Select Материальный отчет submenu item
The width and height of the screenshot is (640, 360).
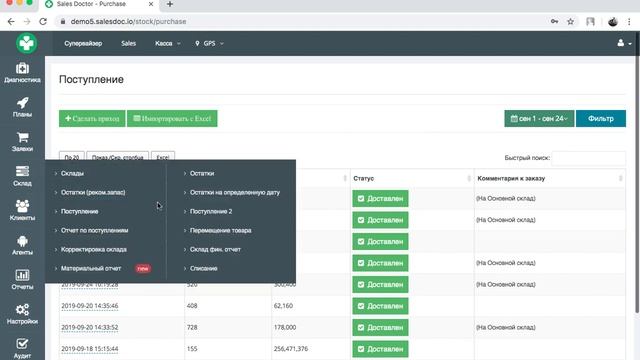pyautogui.click(x=91, y=268)
